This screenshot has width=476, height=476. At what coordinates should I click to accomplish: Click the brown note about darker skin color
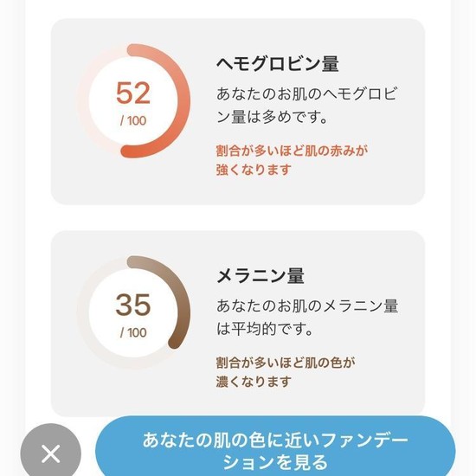click(286, 372)
